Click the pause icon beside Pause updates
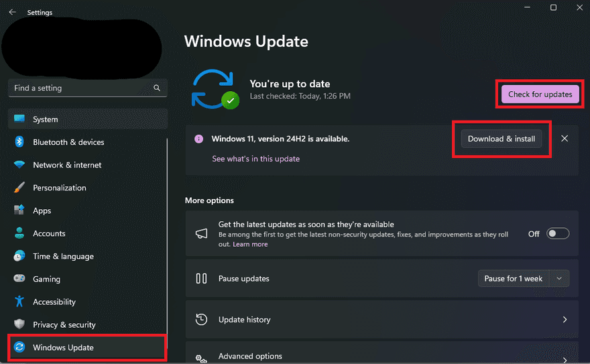The width and height of the screenshot is (590, 364). tap(201, 278)
